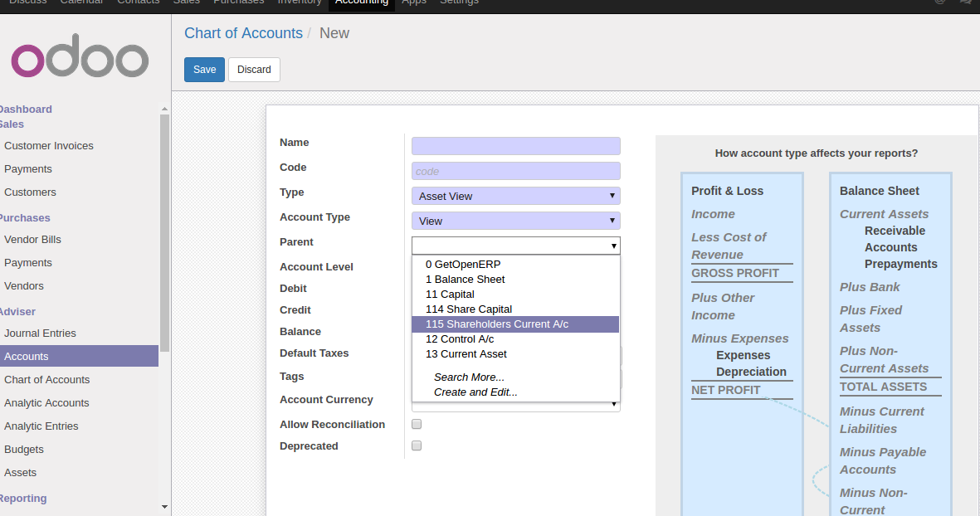Image resolution: width=980 pixels, height=516 pixels.
Task: Focus the Code input field
Action: point(515,171)
